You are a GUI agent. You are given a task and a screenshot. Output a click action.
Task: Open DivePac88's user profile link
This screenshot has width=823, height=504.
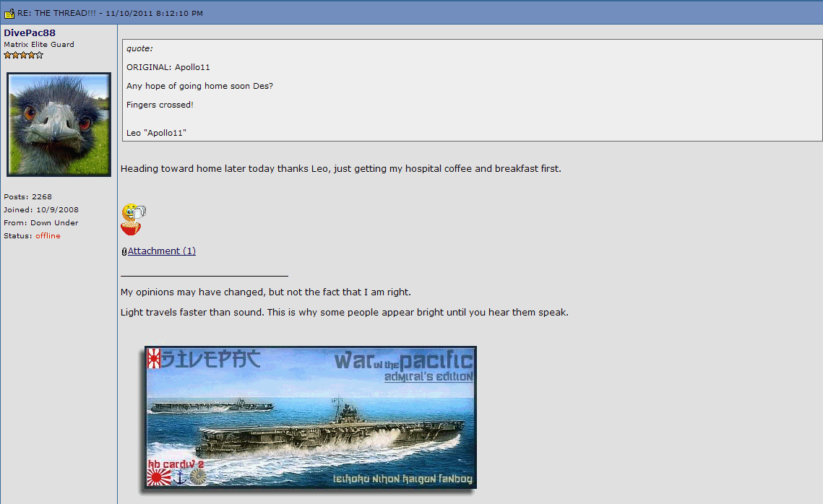point(30,33)
